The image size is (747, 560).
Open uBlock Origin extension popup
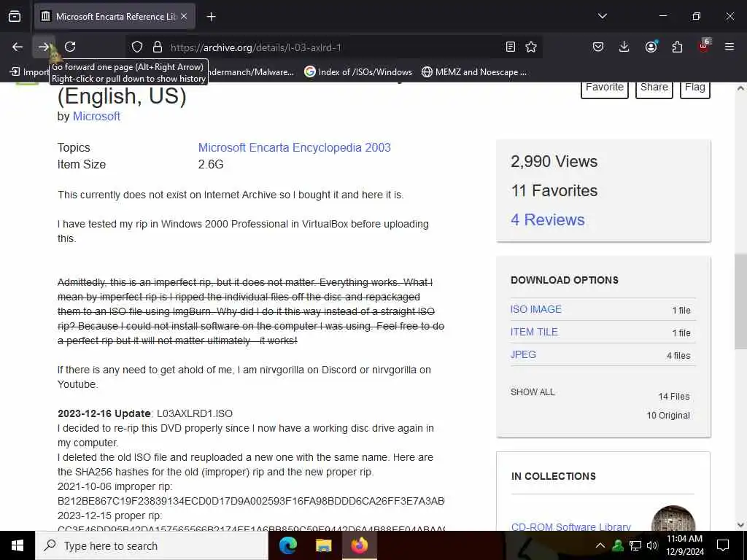704,47
